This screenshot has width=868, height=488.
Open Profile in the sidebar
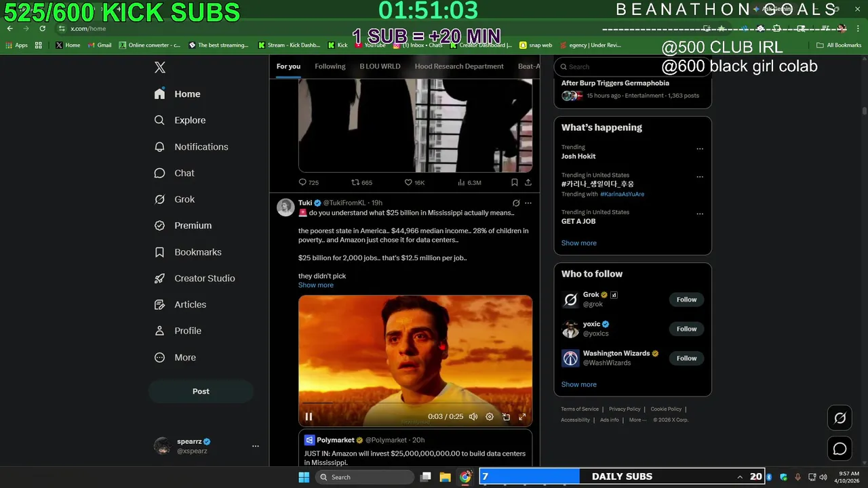(178, 331)
